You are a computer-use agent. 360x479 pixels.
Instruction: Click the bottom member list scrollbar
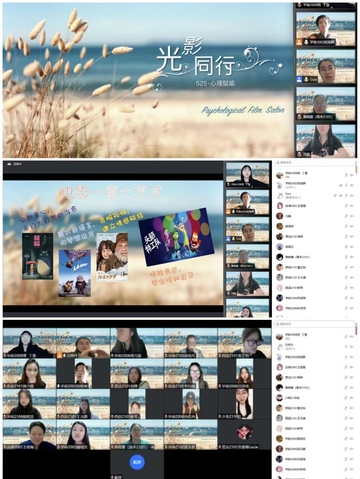[356, 330]
